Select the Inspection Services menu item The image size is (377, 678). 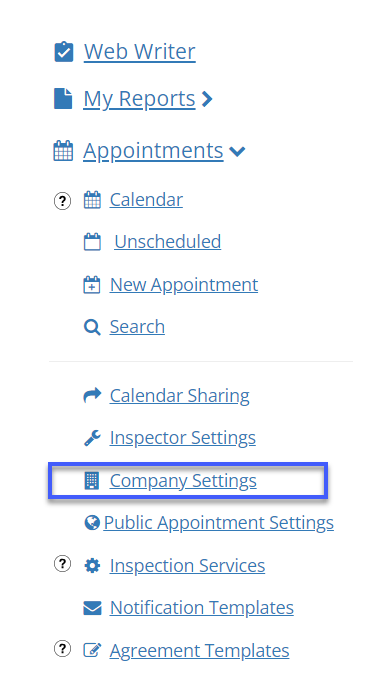(x=187, y=565)
